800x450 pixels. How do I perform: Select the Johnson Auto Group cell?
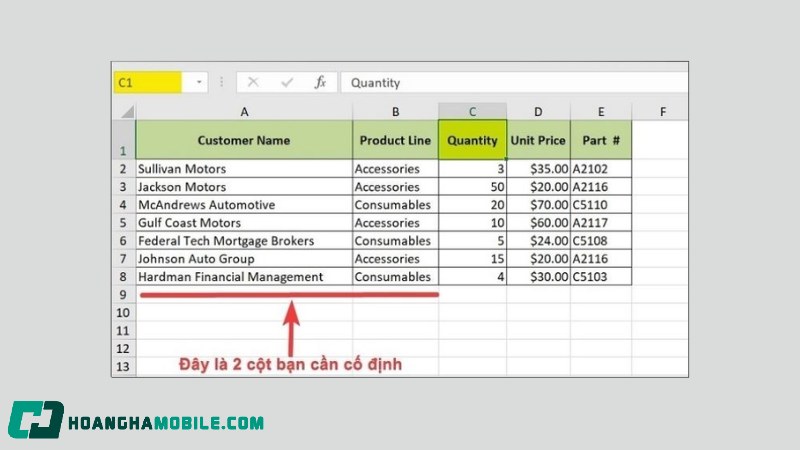pyautogui.click(x=244, y=259)
